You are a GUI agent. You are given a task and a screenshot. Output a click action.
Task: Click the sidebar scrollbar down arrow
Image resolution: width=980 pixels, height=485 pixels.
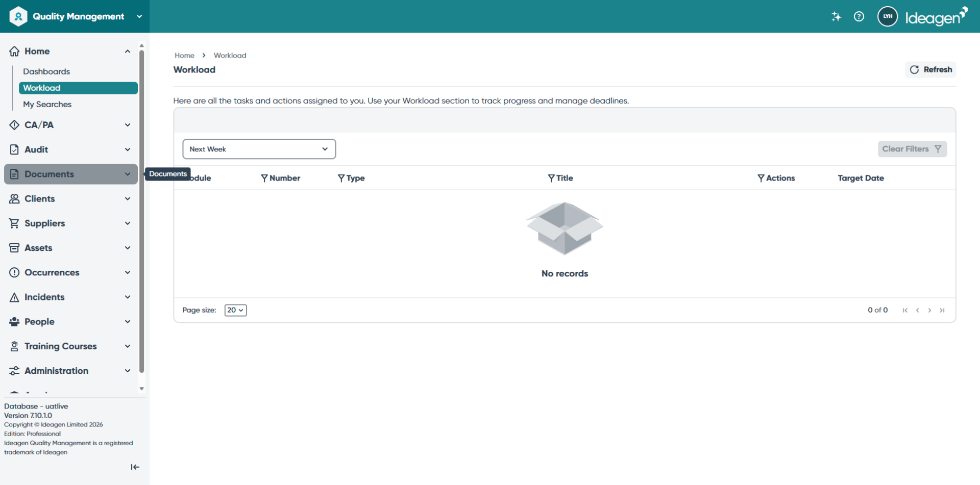coord(141,389)
